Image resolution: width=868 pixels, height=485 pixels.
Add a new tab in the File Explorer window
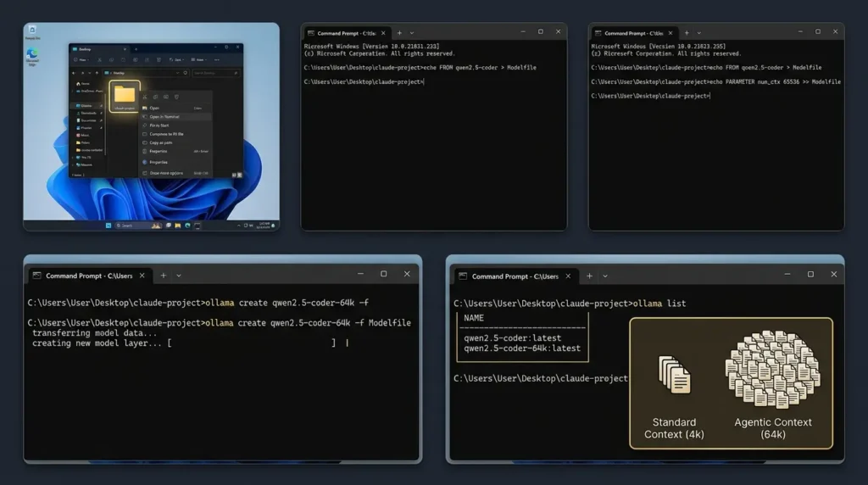click(136, 49)
